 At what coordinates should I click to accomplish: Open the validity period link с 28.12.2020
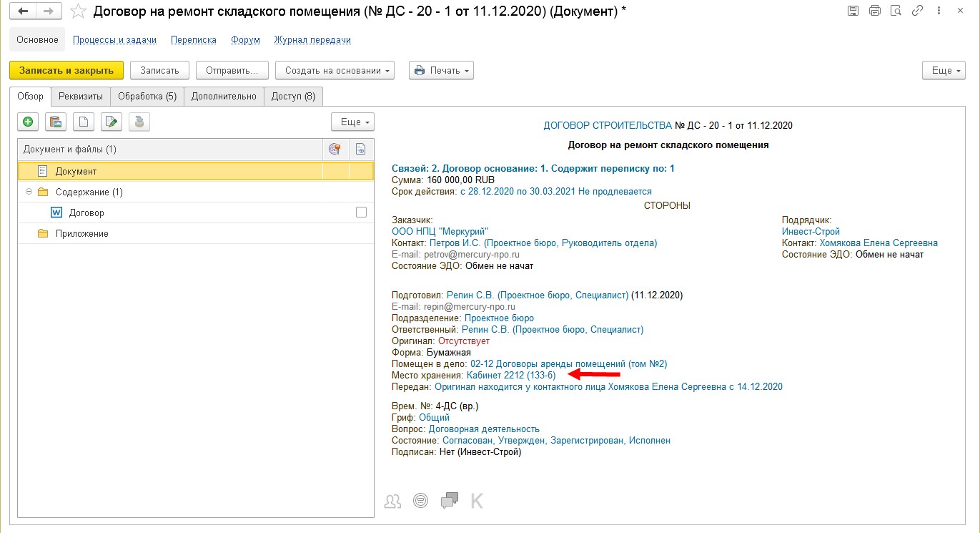click(x=555, y=192)
